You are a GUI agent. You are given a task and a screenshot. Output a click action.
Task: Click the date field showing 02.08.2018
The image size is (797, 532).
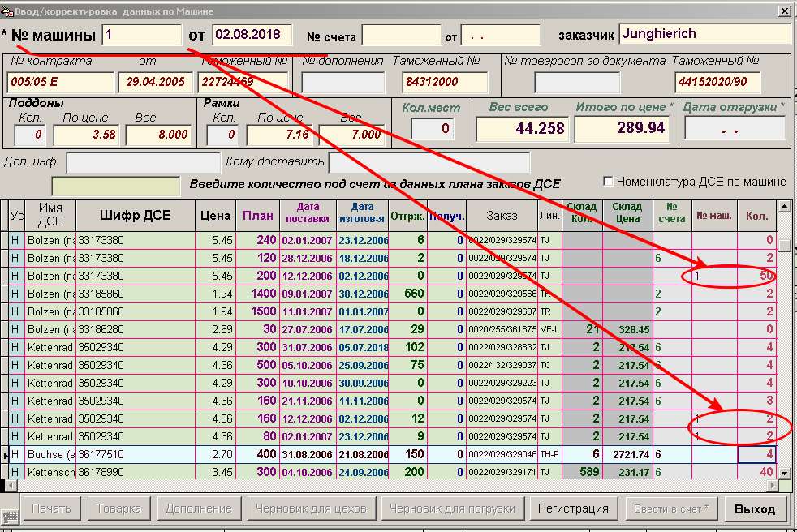251,35
